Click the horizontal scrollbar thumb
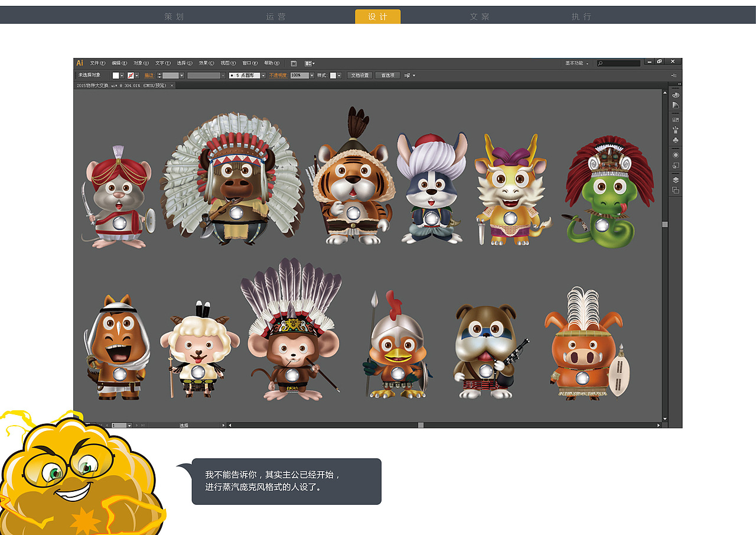Screen dimensions: 756x535 point(421,425)
